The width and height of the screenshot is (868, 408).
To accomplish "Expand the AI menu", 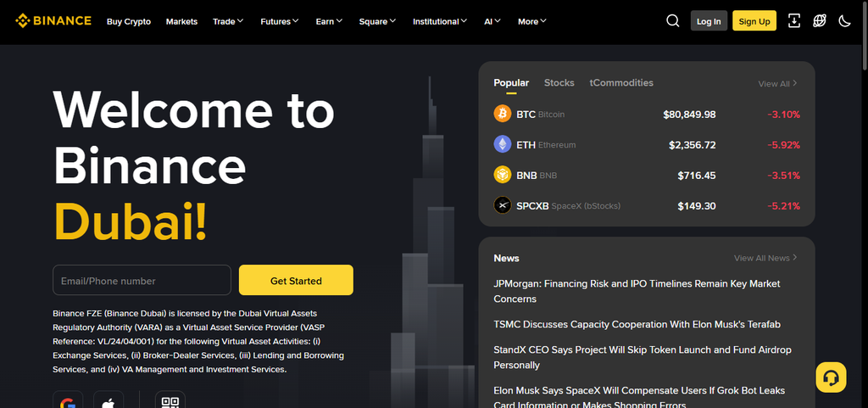I will (492, 21).
